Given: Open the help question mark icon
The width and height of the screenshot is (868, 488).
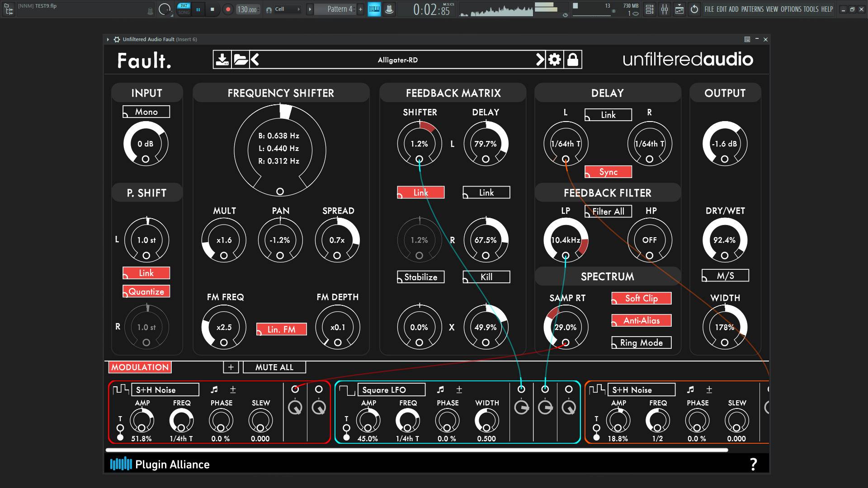Looking at the screenshot, I should (753, 464).
